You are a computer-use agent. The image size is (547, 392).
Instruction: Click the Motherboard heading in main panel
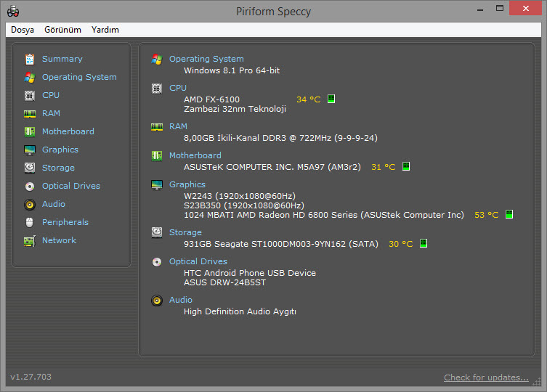tap(195, 155)
